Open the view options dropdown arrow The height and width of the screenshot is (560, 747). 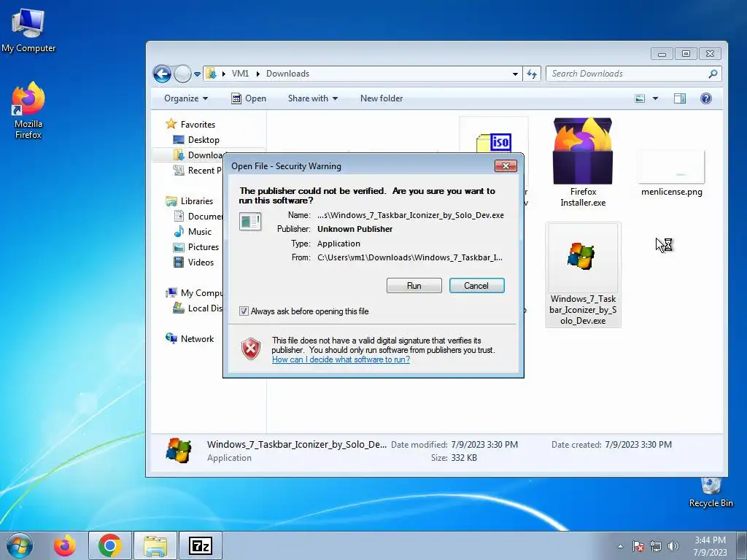655,98
